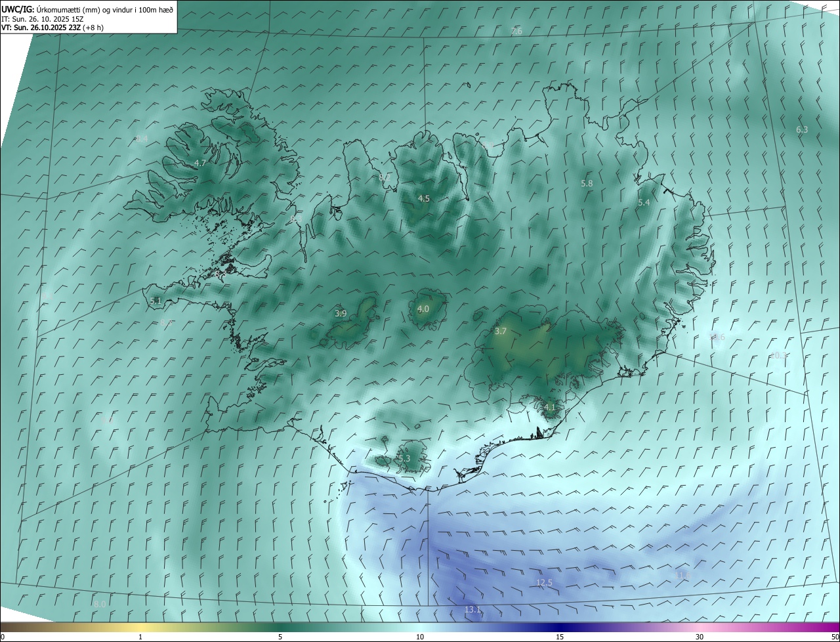Click the 7.6 value label
This screenshot has width=840, height=642.
pos(516,32)
